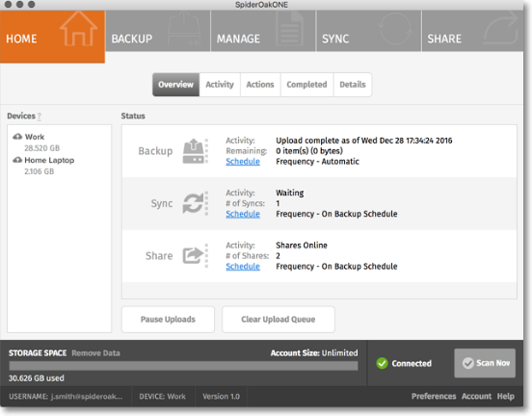Click the green Connected checkmark icon
Screen dimensions: 532x416
coord(382,363)
